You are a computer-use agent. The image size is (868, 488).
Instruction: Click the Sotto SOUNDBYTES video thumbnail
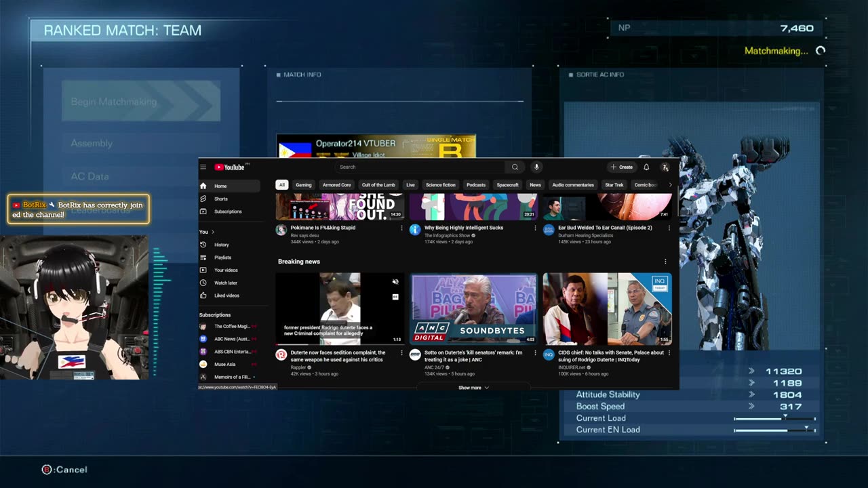pyautogui.click(x=473, y=308)
